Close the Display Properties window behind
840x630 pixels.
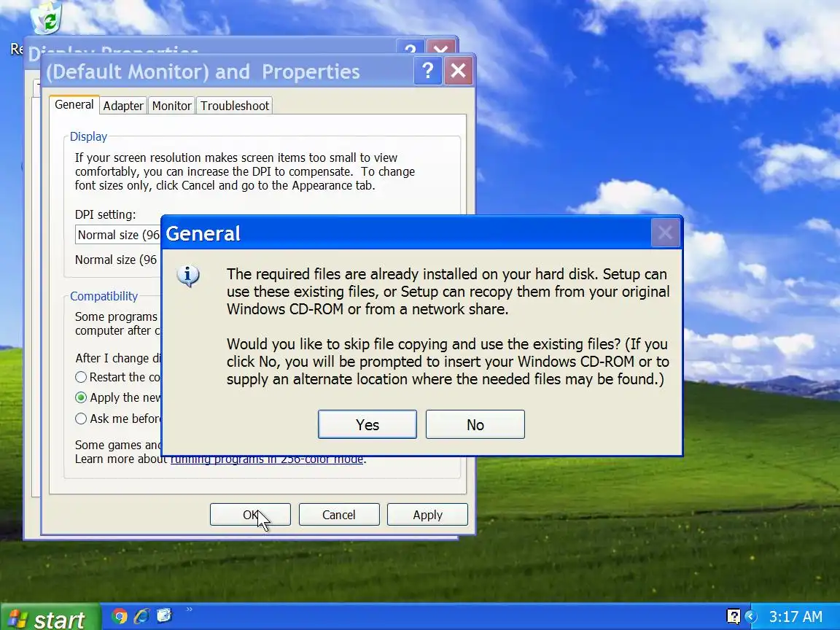tap(441, 47)
